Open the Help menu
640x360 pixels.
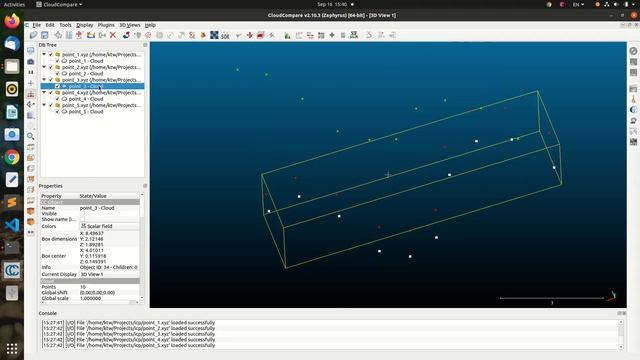click(150, 25)
